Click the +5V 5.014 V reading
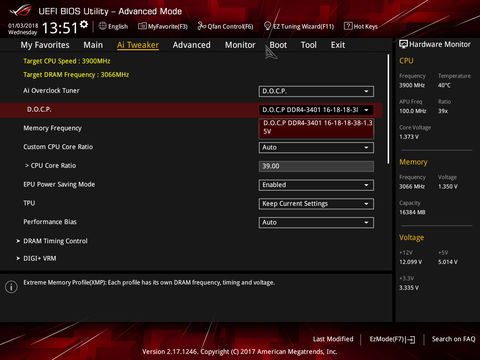The height and width of the screenshot is (360, 480). point(448,262)
